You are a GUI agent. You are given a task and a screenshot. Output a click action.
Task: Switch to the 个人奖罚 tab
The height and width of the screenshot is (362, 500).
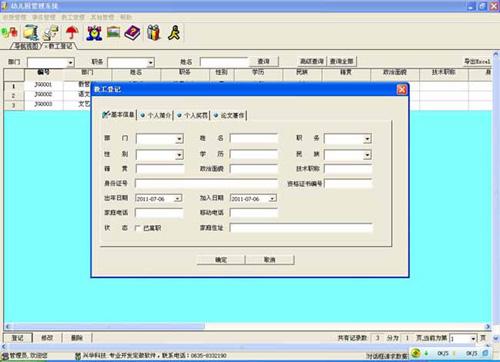(x=192, y=115)
